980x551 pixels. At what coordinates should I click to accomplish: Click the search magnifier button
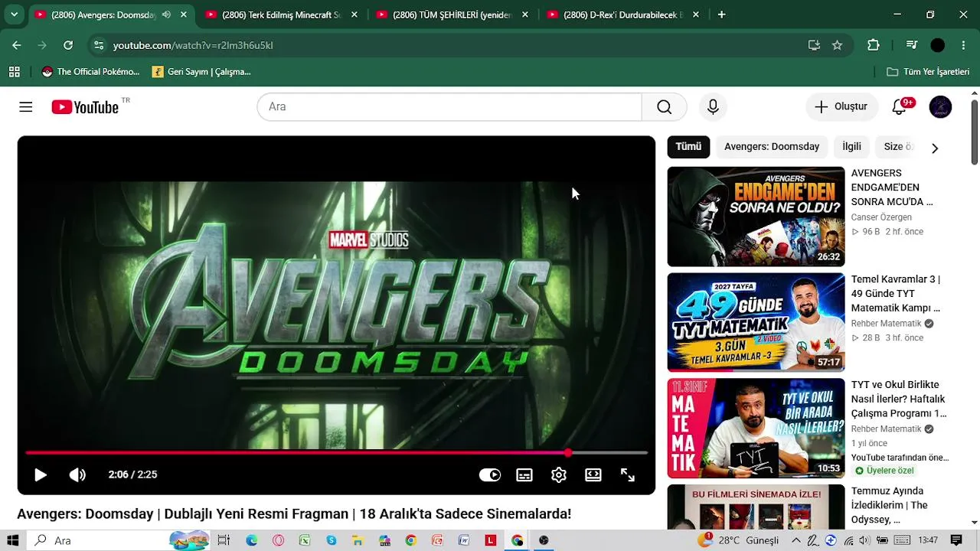[664, 107]
